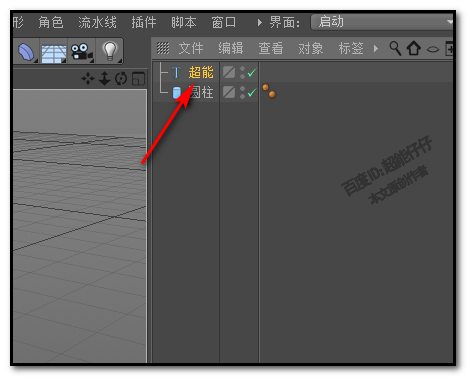Open the 角色 menu

click(x=51, y=22)
